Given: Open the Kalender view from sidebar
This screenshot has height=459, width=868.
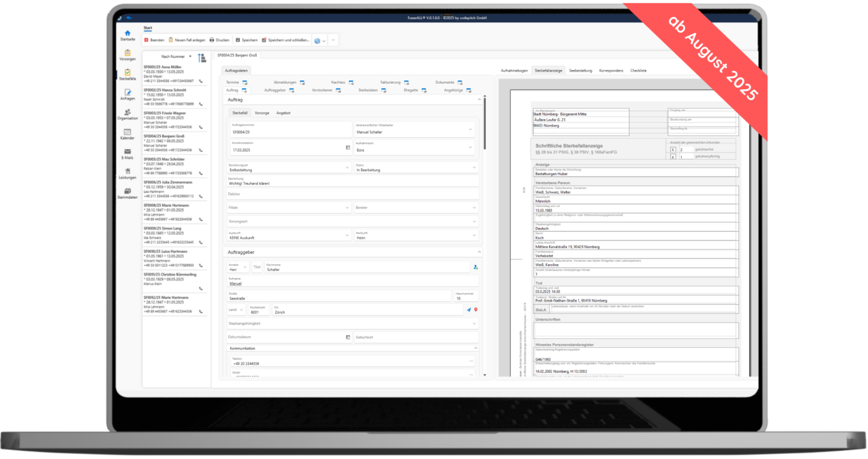Looking at the screenshot, I should click(x=127, y=133).
